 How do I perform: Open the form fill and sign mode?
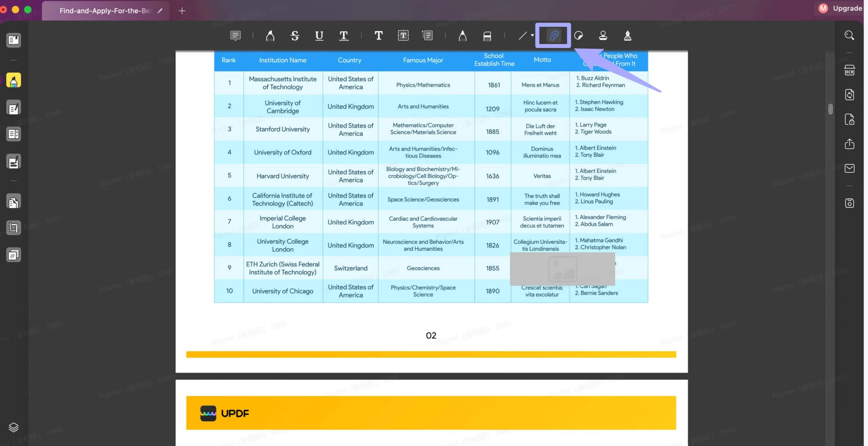[14, 162]
